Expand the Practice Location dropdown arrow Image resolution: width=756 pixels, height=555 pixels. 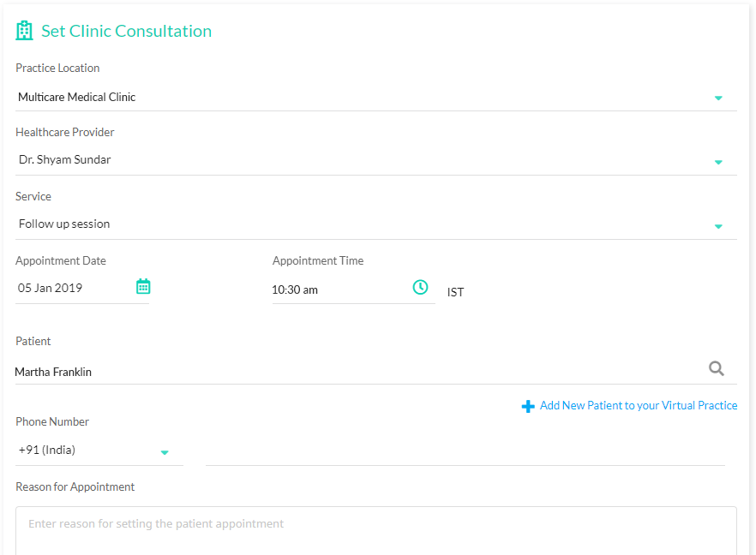(x=718, y=98)
